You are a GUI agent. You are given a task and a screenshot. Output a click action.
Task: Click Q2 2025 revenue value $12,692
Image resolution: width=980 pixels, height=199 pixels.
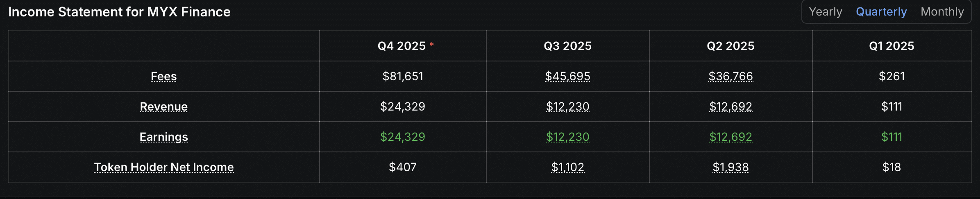click(x=730, y=107)
